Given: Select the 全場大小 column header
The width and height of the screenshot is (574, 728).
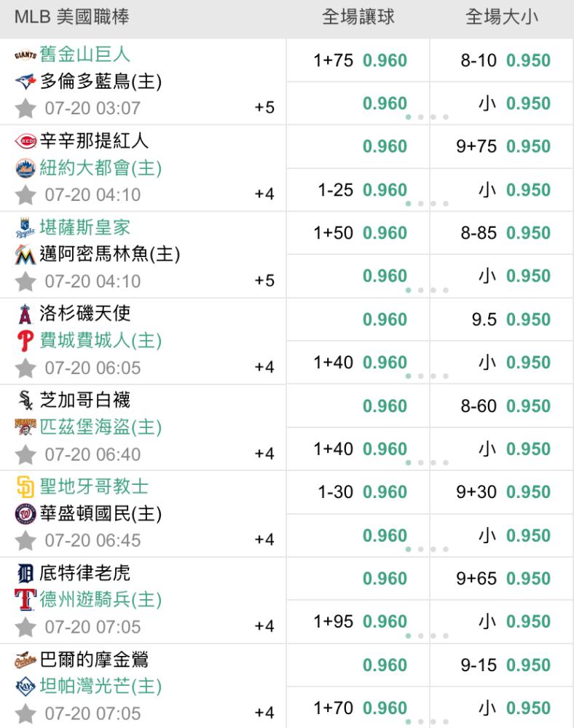Looking at the screenshot, I should pyautogui.click(x=501, y=17).
